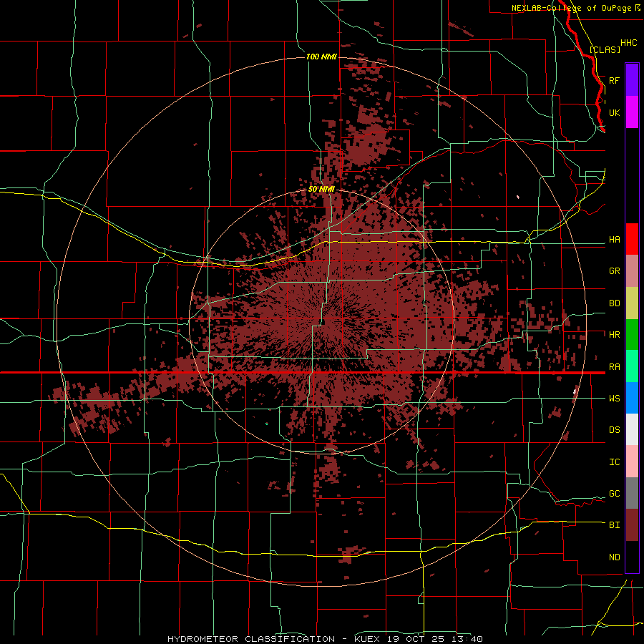Click the HA legend label
Image resolution: width=644 pixels, height=644 pixels.
tap(614, 240)
